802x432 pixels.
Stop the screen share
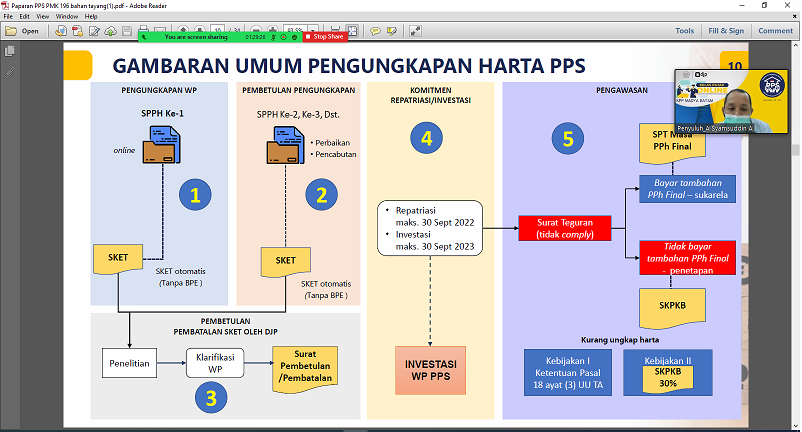point(325,37)
